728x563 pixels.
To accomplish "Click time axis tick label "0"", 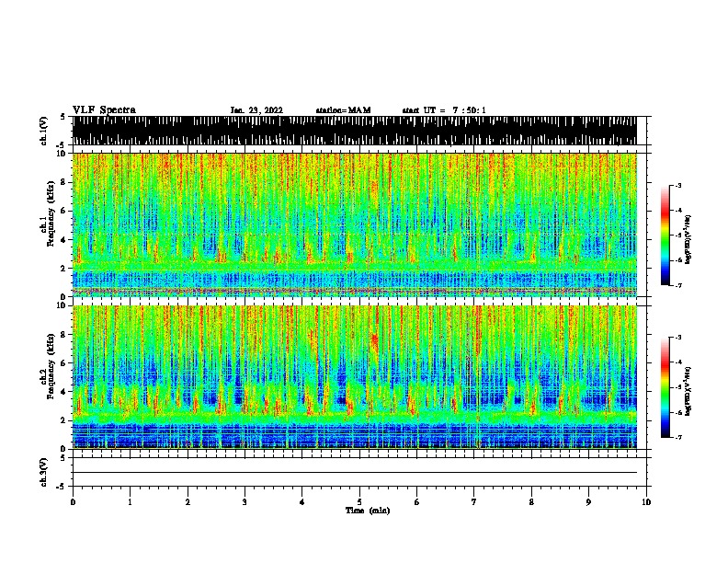I will 73,502.
